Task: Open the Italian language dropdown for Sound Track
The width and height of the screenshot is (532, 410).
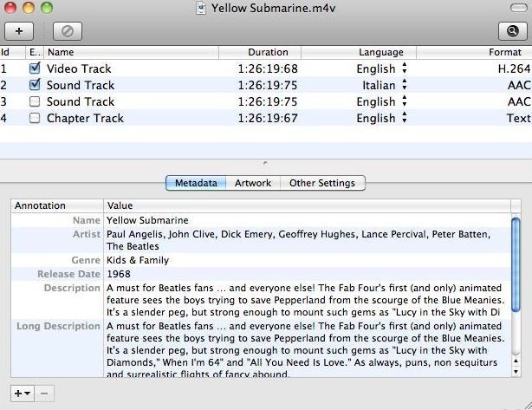Action: (385, 85)
